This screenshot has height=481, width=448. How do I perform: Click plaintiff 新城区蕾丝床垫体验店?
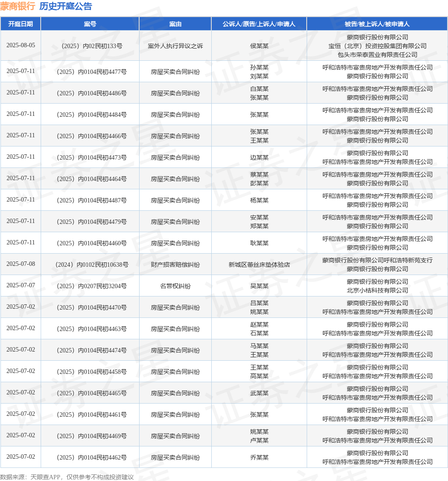[x=259, y=265]
